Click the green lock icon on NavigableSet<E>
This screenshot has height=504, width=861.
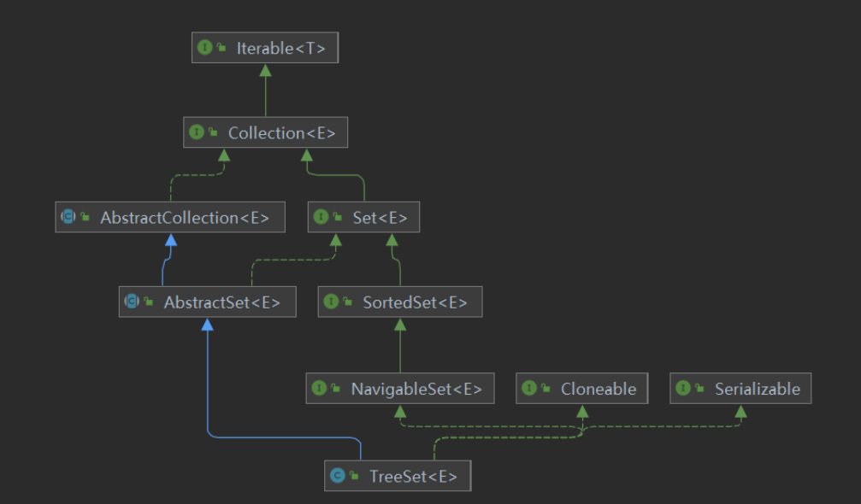334,389
